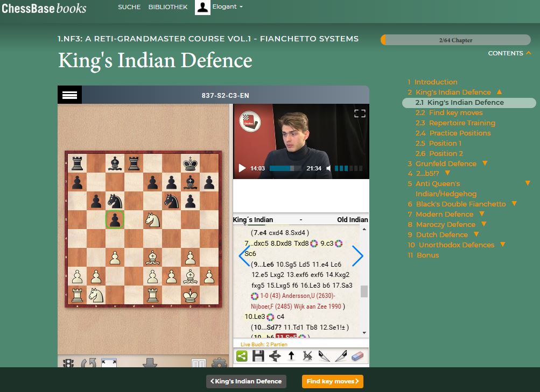
Task: Open the hamburger menu above the board
Action: (x=69, y=95)
